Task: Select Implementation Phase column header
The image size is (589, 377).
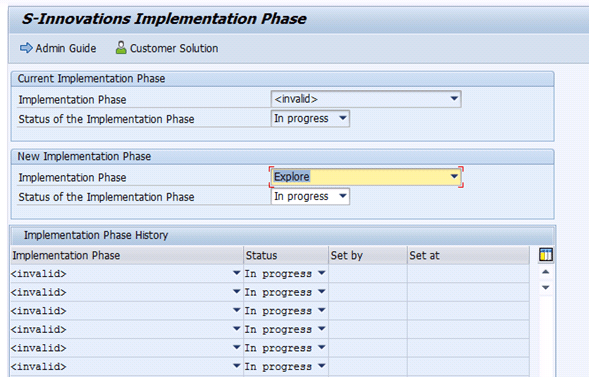Action: [127, 255]
